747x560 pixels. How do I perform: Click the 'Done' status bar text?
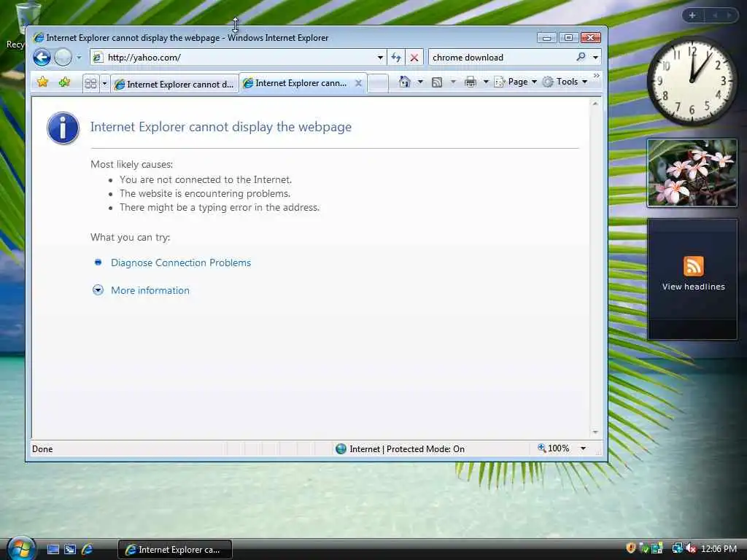42,449
